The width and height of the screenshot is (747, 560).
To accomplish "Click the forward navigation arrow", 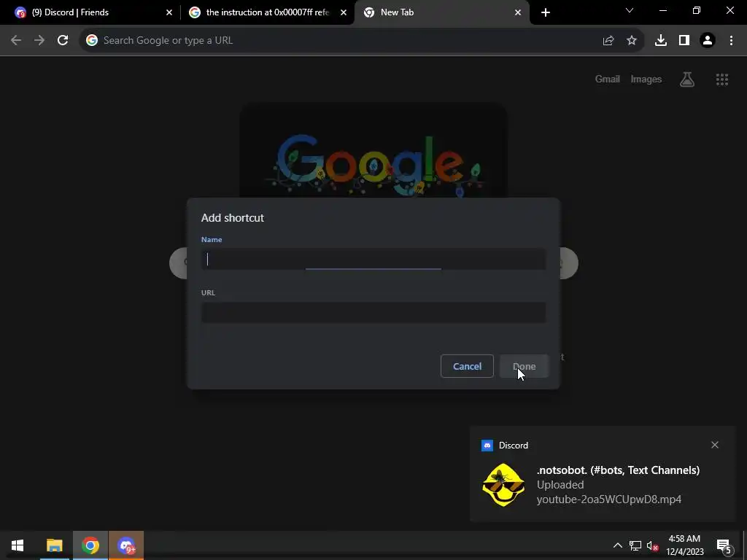I will [x=39, y=41].
